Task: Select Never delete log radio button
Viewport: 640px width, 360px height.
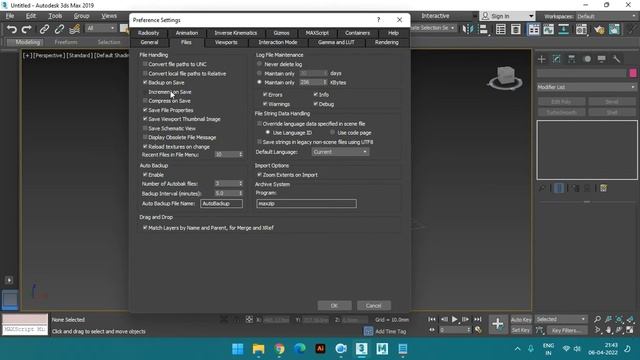Action: coord(259,64)
